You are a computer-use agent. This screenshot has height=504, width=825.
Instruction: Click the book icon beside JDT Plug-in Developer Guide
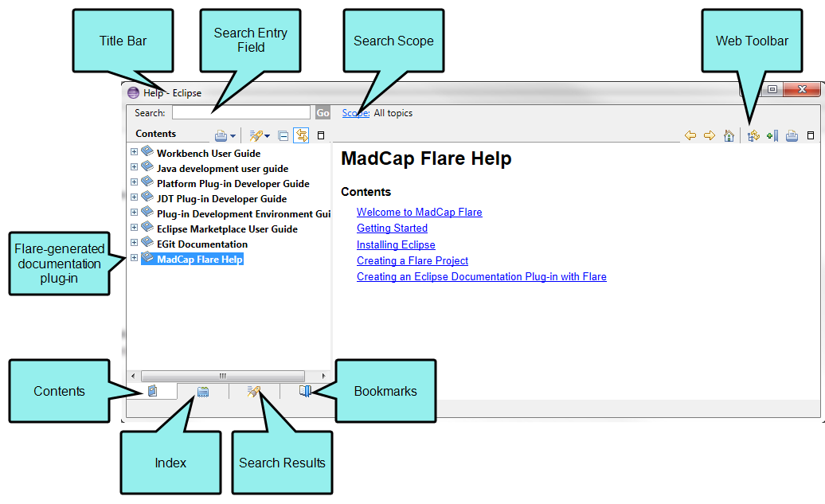coord(147,197)
